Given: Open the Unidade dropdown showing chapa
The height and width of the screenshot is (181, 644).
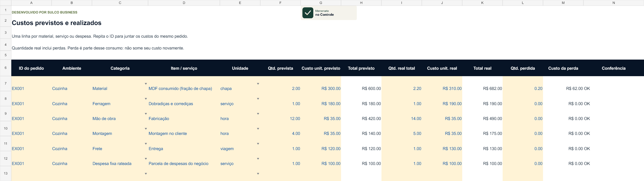Looking at the screenshot, I should click(x=258, y=84).
